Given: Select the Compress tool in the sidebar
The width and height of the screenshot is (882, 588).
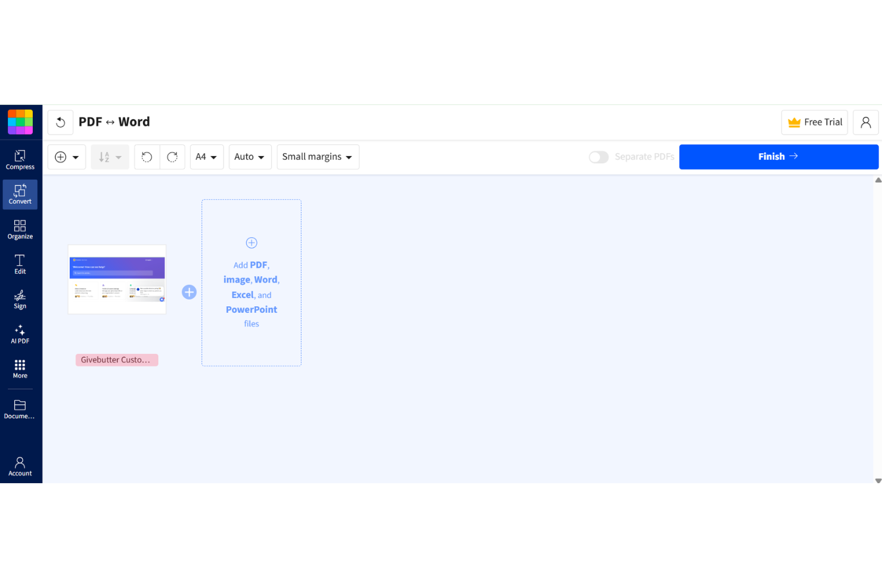Looking at the screenshot, I should pyautogui.click(x=20, y=158).
